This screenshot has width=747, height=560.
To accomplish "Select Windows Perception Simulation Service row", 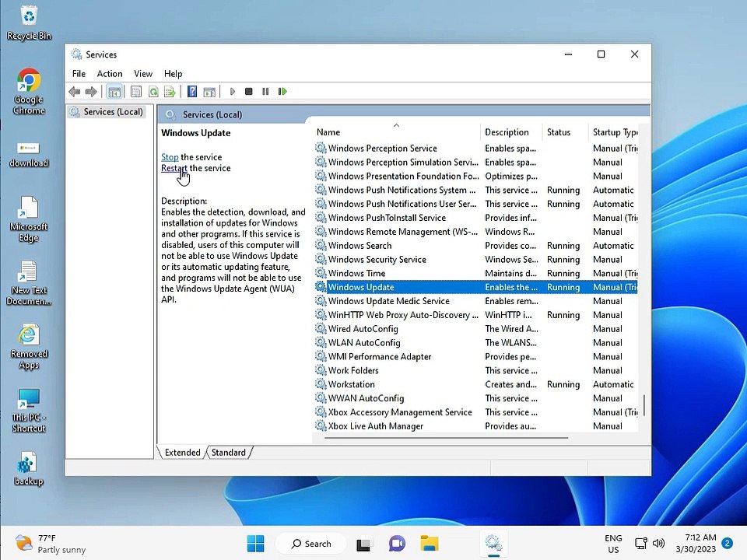I will click(x=476, y=163).
